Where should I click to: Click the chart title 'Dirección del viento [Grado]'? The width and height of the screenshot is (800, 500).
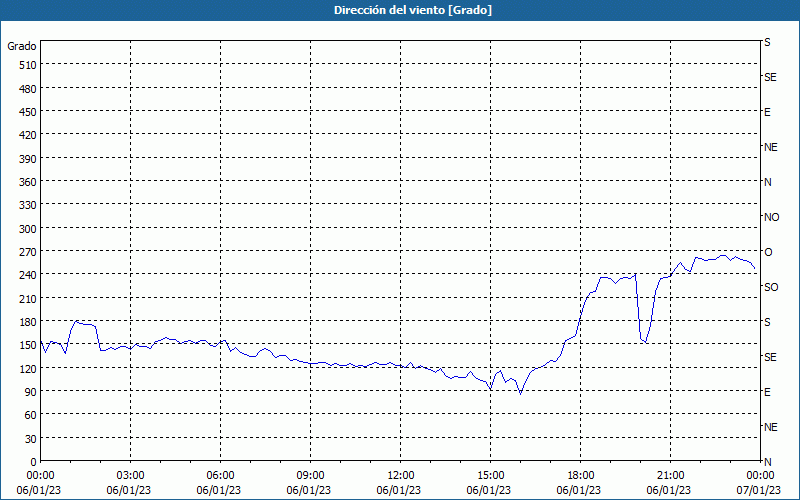point(412,10)
